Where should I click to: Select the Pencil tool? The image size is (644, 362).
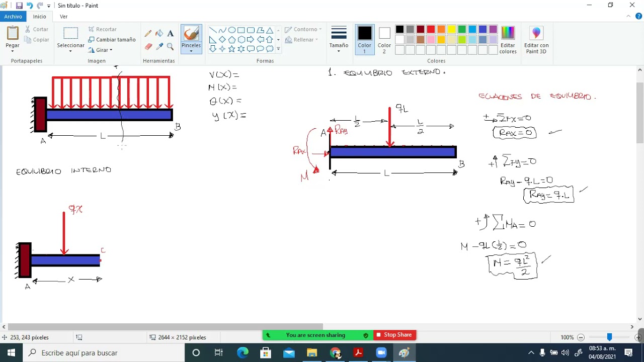148,34
